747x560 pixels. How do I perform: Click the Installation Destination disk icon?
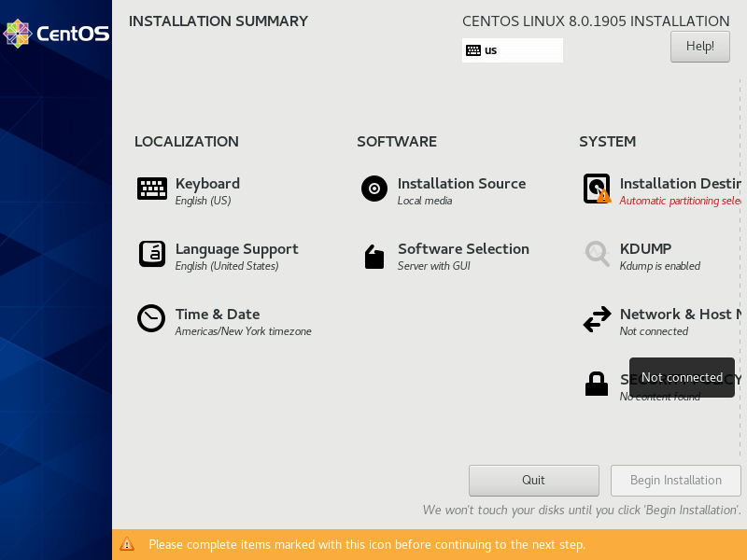(596, 189)
